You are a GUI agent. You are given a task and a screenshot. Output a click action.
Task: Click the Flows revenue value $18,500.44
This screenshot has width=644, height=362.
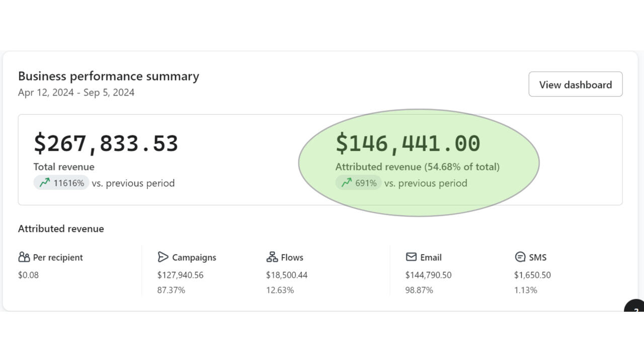click(x=287, y=275)
